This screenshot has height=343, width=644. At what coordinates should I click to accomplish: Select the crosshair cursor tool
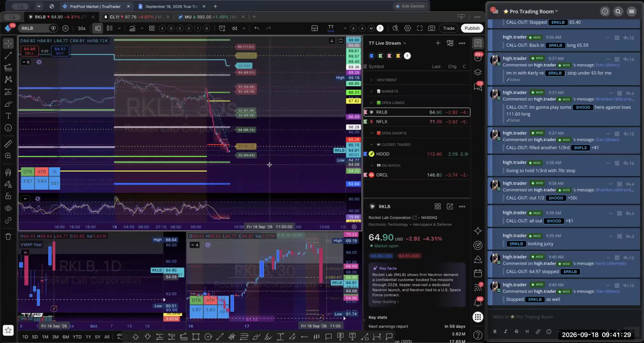tap(8, 43)
